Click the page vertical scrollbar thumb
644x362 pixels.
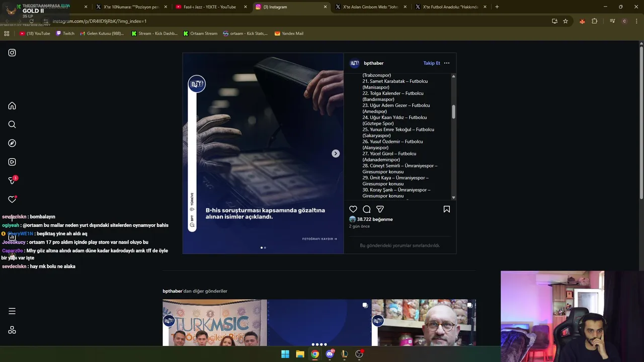click(x=641, y=123)
